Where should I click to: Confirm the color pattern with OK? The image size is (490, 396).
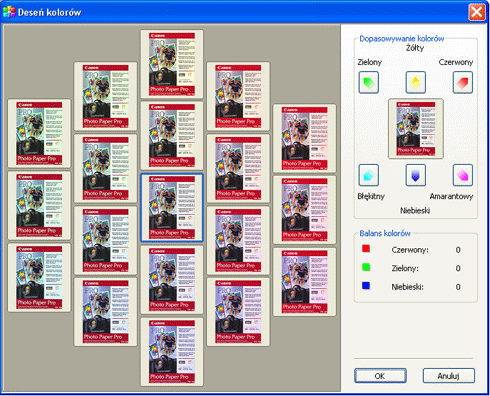[380, 376]
